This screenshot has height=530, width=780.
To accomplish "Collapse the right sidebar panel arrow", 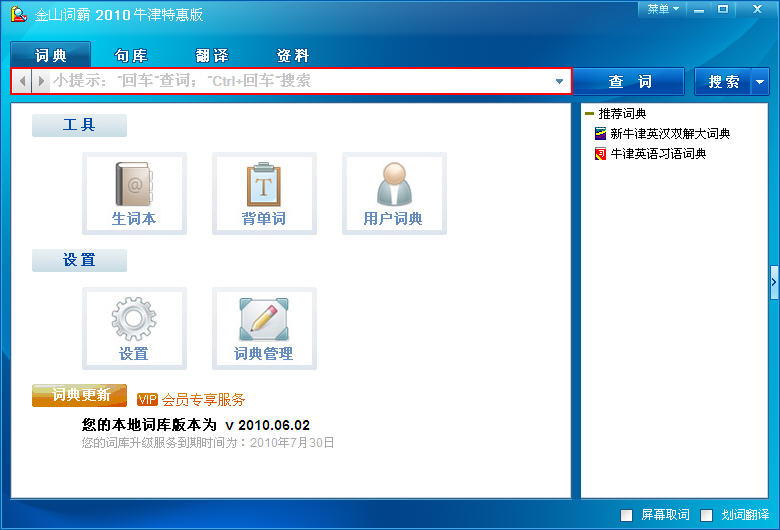I will pyautogui.click(x=774, y=282).
